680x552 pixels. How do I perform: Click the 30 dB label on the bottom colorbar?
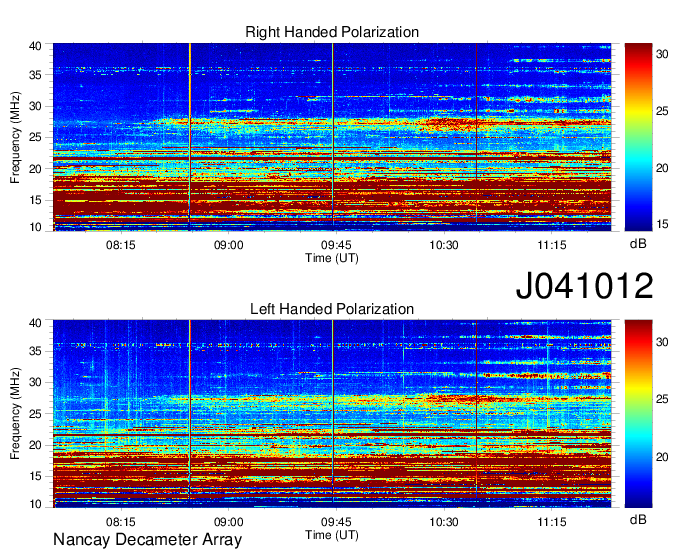click(x=662, y=342)
